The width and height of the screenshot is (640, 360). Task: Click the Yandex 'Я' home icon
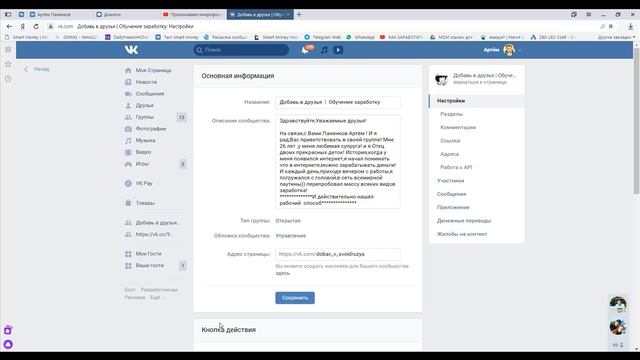pos(23,26)
